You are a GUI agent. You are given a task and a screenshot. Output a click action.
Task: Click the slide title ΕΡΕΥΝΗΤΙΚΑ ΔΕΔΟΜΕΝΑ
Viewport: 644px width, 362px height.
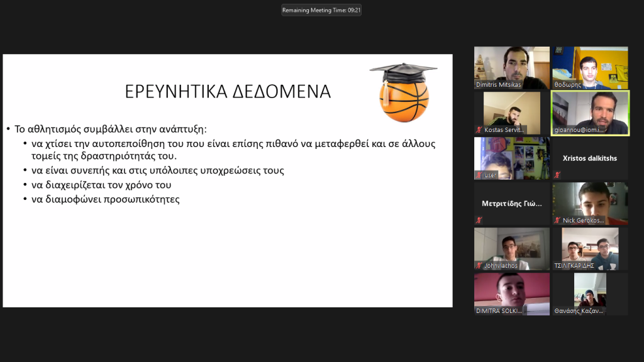tap(228, 92)
